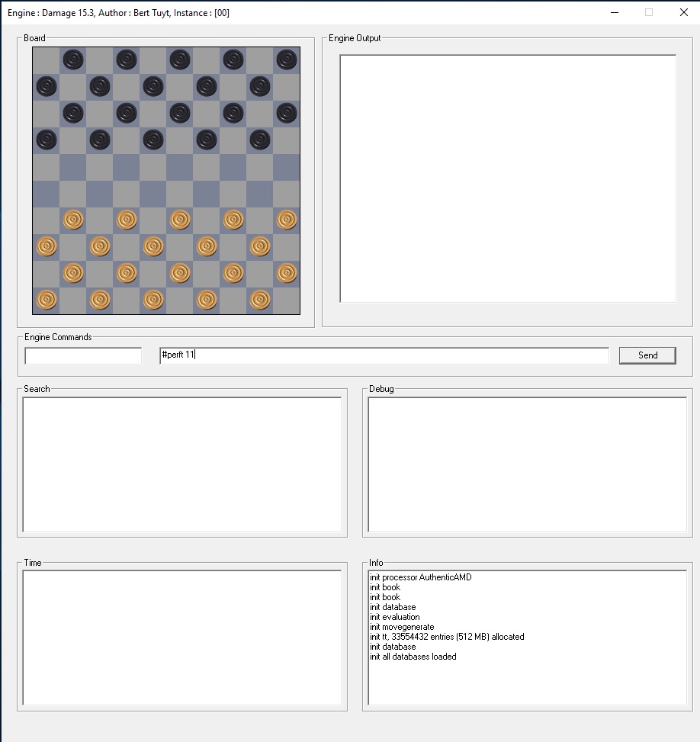Image resolution: width=700 pixels, height=742 pixels.
Task: Select the white piece in the board's bottom-left corner
Action: [x=47, y=300]
